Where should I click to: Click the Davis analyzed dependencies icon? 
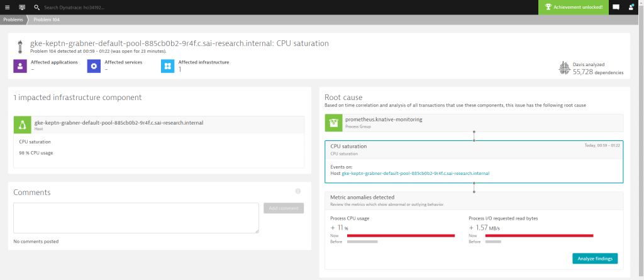tap(564, 67)
